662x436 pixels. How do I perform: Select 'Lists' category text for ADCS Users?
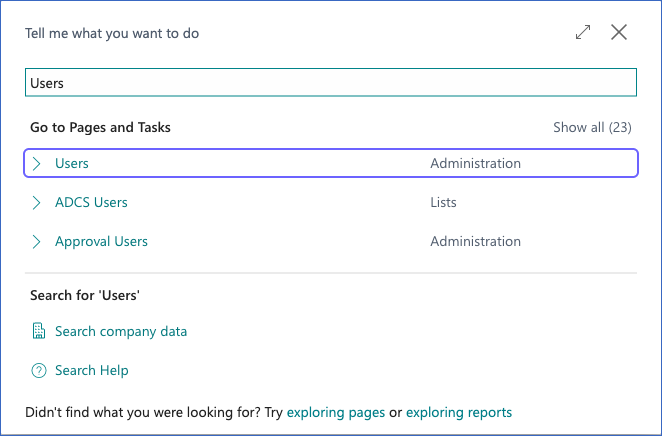coord(443,202)
